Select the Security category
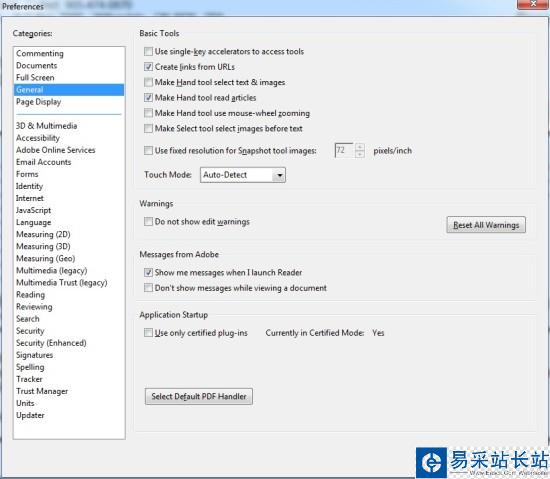The image size is (550, 479). [x=69, y=331]
